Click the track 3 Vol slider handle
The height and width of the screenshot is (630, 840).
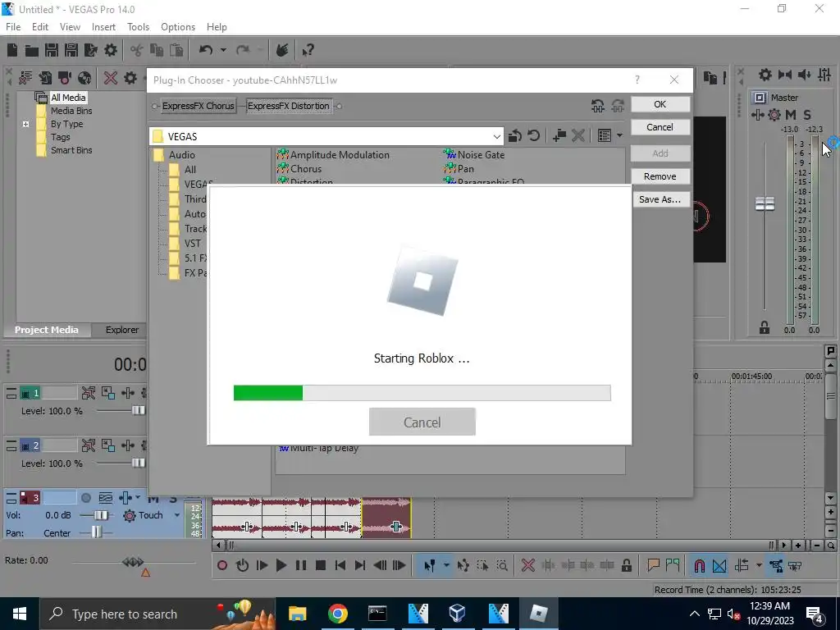coord(101,515)
